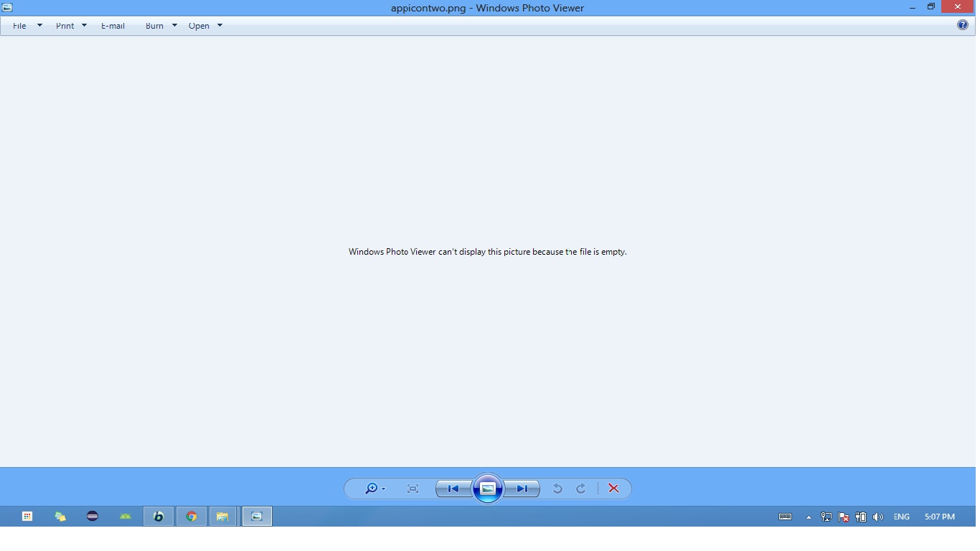This screenshot has height=551, width=980.
Task: Open File Explorer from the taskbar
Action: click(x=222, y=516)
